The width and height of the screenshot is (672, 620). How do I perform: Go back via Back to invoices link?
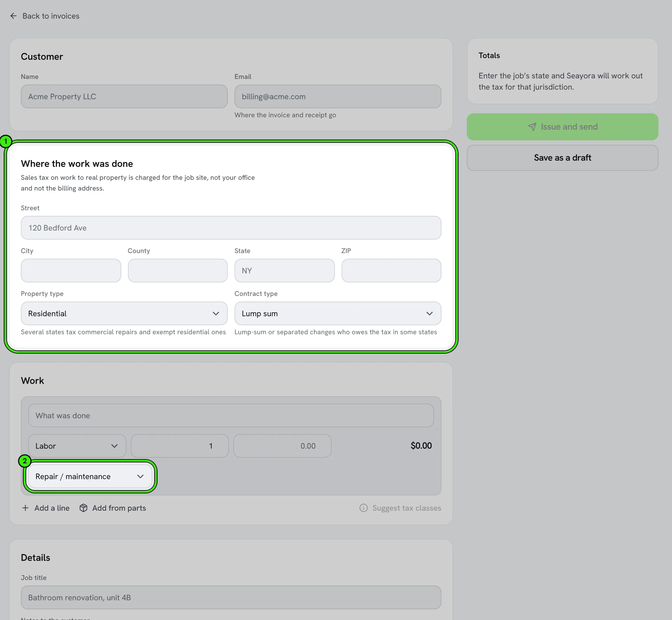click(45, 16)
